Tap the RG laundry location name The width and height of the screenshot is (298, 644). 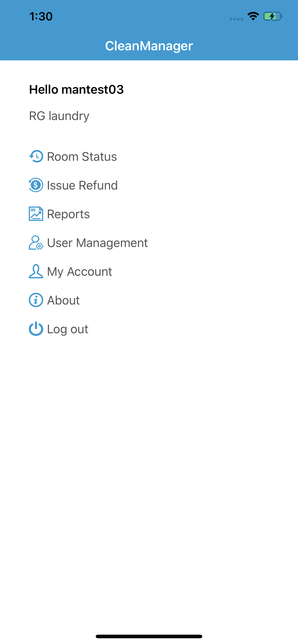click(59, 116)
